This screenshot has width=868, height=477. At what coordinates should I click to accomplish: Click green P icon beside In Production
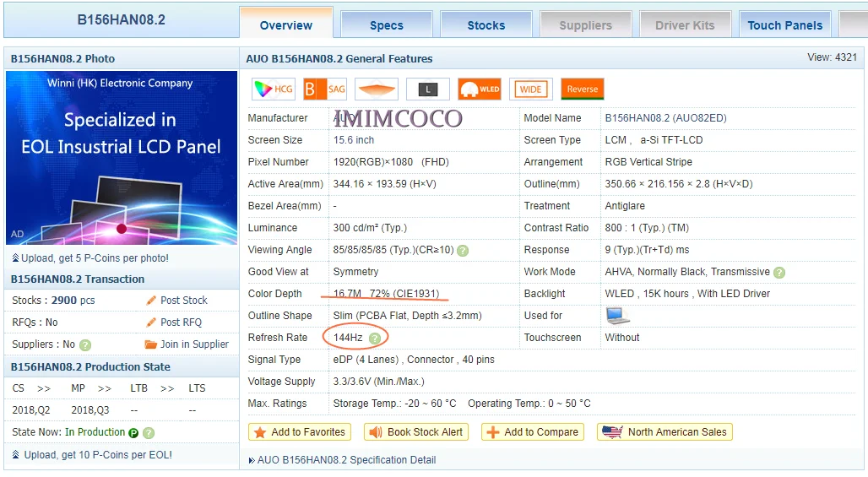tap(133, 433)
